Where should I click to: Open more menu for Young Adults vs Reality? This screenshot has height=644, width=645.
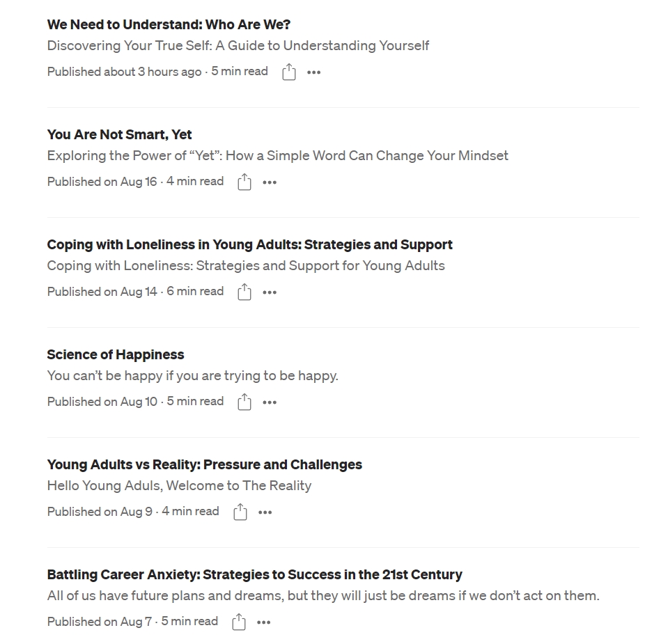click(x=265, y=512)
